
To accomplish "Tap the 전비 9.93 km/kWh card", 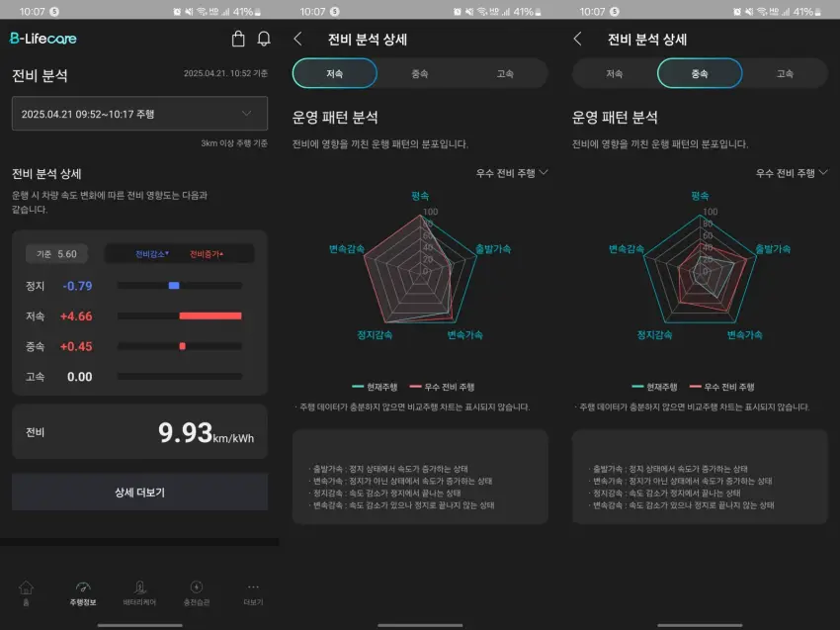I will click(138, 433).
